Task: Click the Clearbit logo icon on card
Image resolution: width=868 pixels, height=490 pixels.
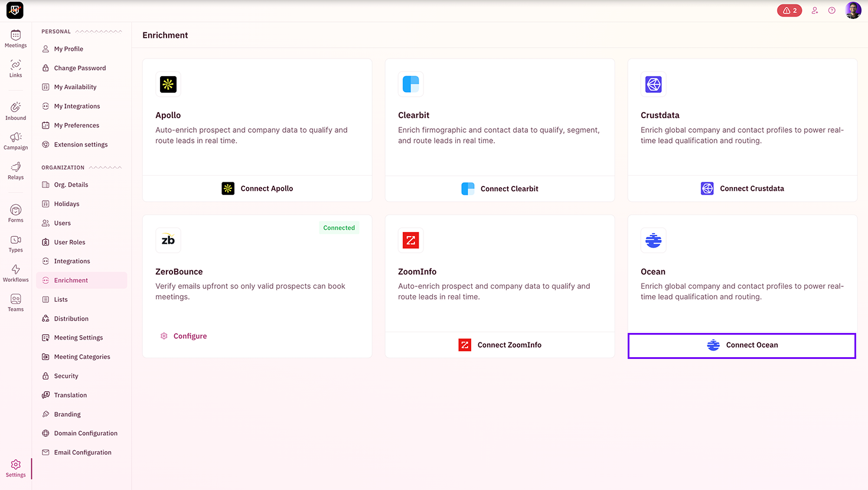Action: (x=411, y=84)
